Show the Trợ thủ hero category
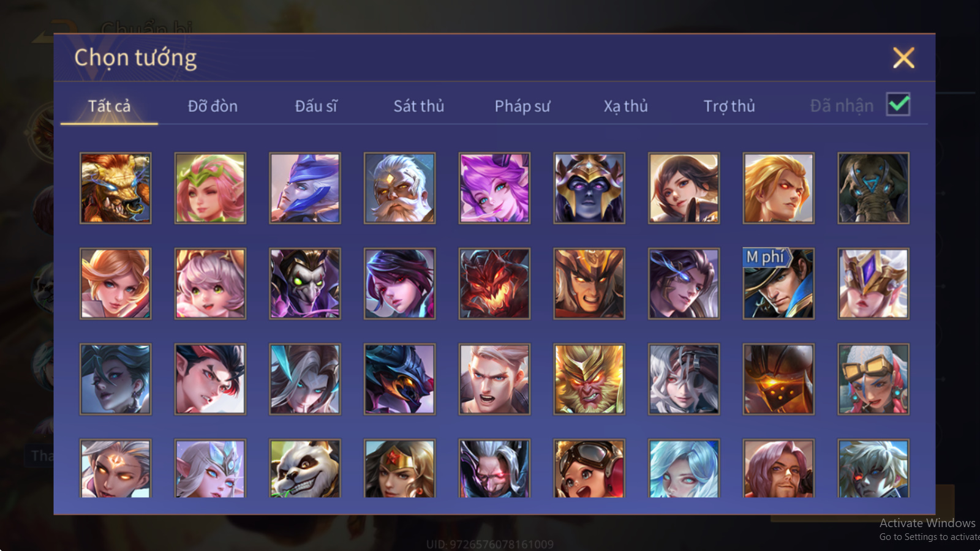980x551 pixels. pos(729,106)
